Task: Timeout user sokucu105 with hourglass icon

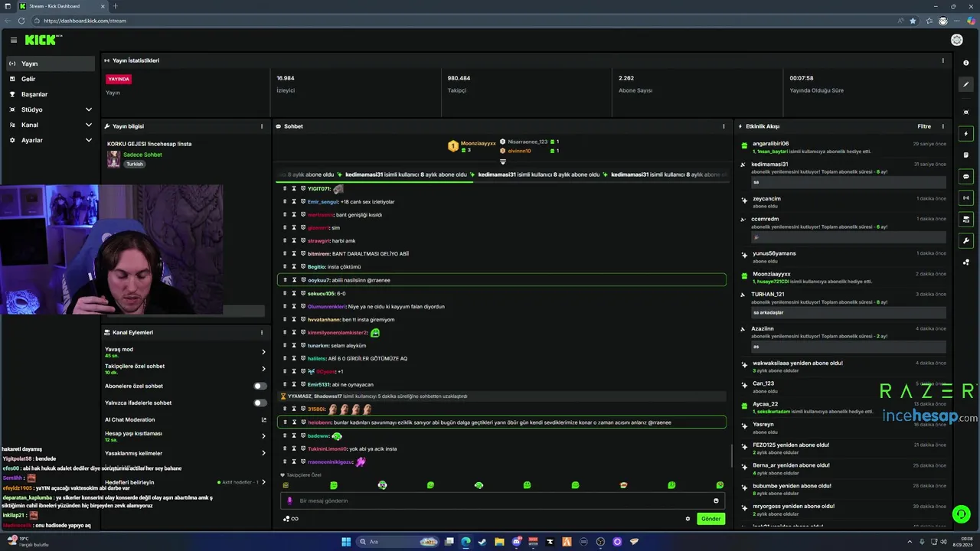Action: (294, 293)
